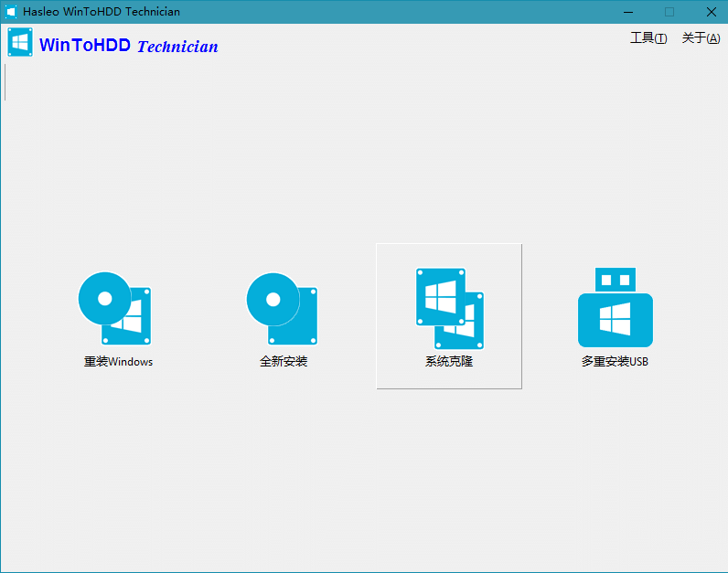Select the 全新安装 text label

click(284, 362)
